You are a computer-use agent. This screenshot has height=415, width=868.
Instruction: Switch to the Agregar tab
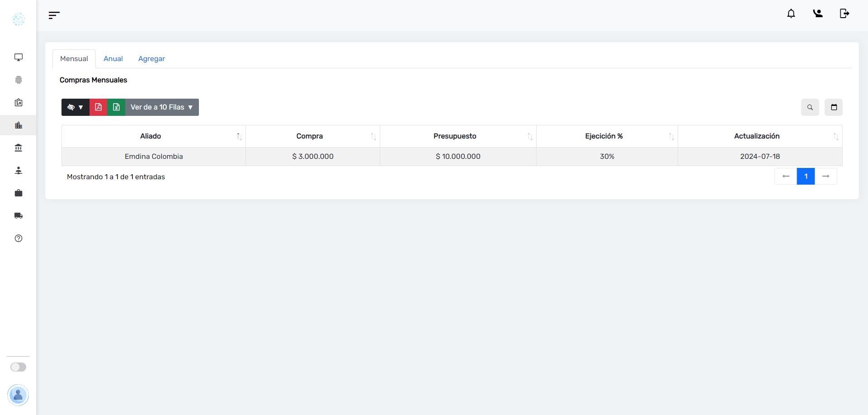[151, 59]
